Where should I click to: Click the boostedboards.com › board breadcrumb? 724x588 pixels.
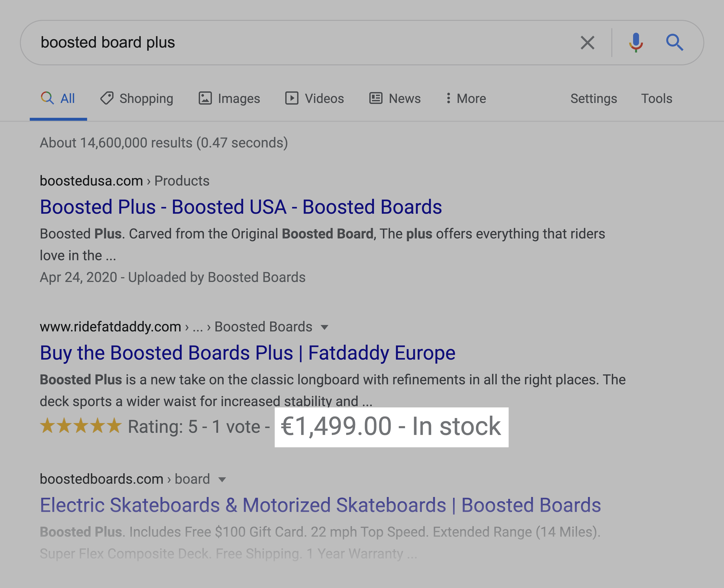[x=125, y=479]
